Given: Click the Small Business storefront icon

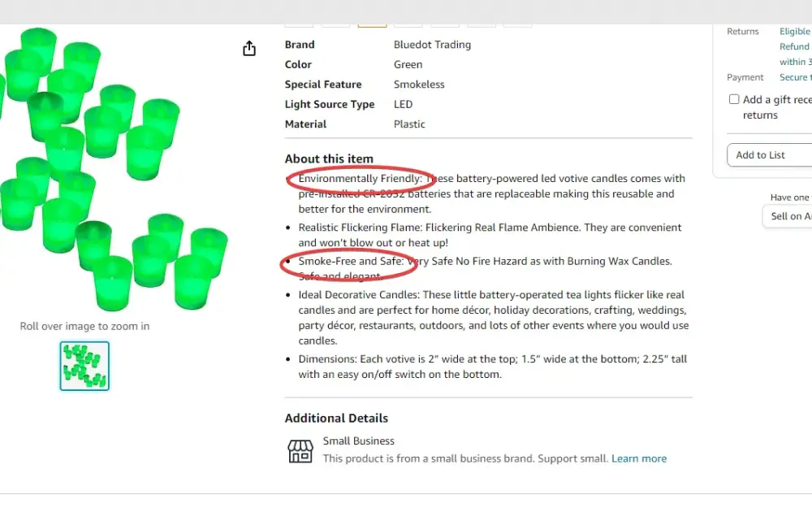Looking at the screenshot, I should [300, 450].
